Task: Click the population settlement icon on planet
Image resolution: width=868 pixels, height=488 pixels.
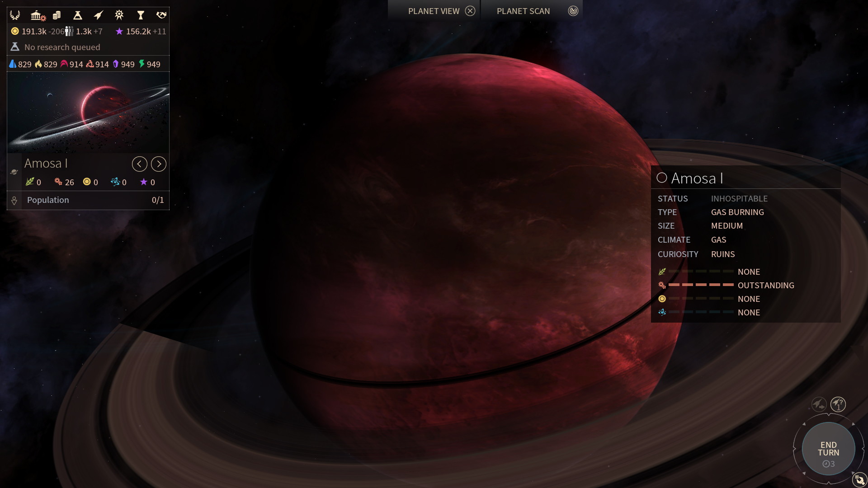Action: [x=14, y=200]
